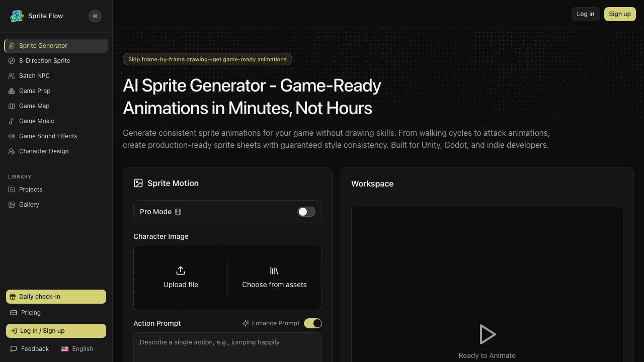
Task: Click the Game Sound Effects waveform icon
Action: [12, 136]
